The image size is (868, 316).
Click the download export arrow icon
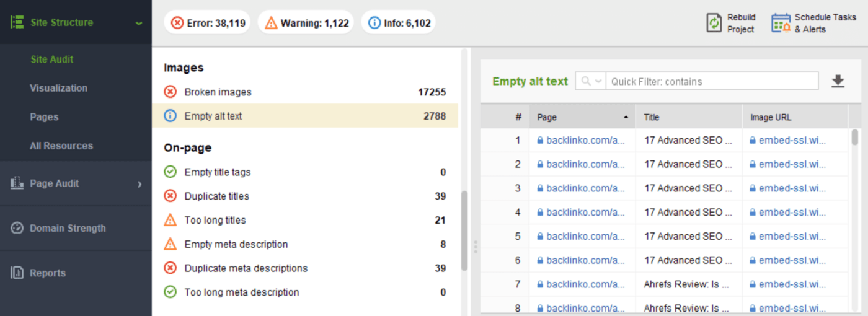click(x=838, y=81)
